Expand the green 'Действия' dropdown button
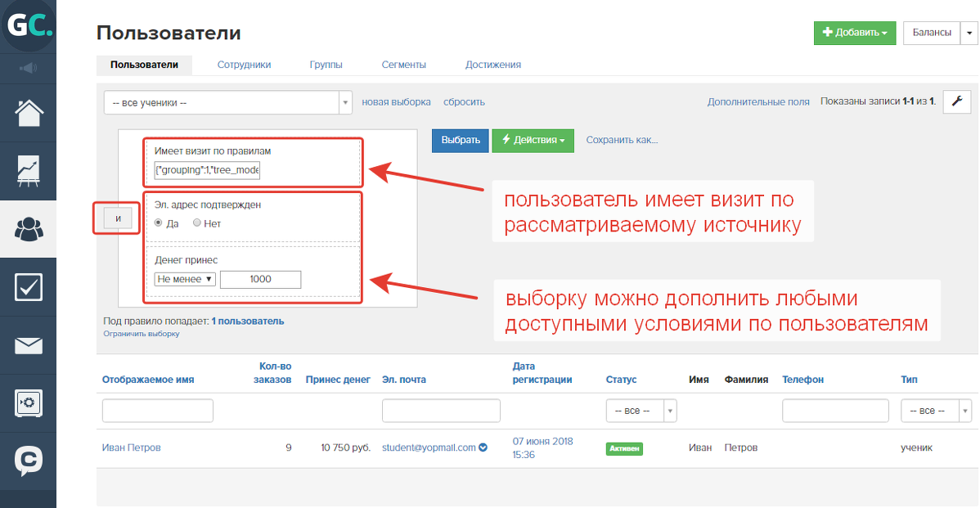This screenshot has width=980, height=508. pyautogui.click(x=533, y=141)
